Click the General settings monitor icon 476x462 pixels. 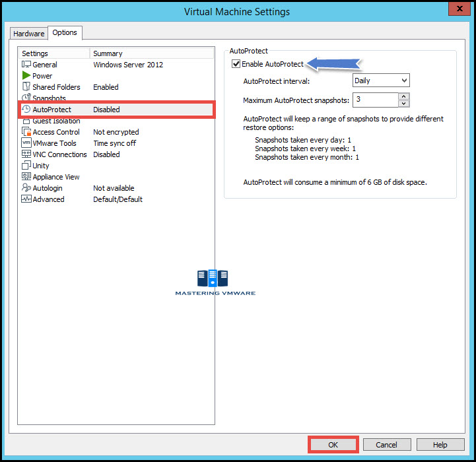tap(26, 65)
